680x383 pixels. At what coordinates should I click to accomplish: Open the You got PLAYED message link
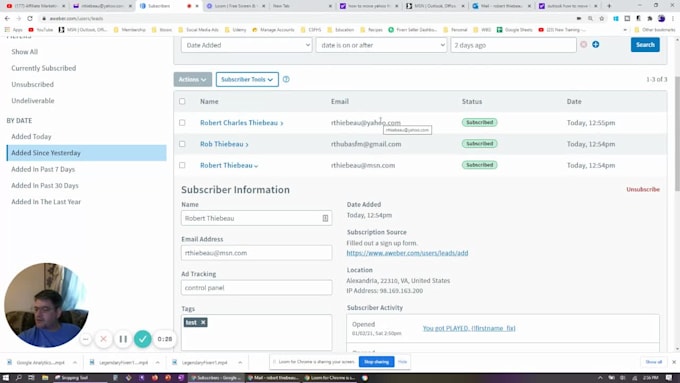[x=469, y=328]
